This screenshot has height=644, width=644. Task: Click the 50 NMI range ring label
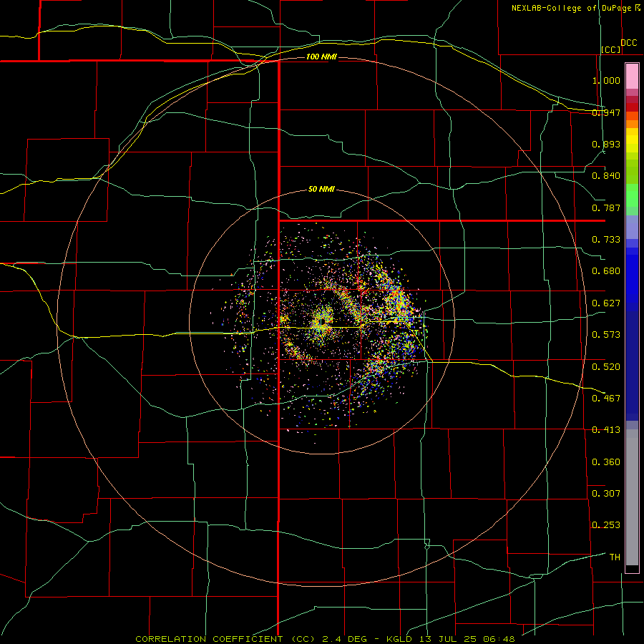click(x=321, y=189)
